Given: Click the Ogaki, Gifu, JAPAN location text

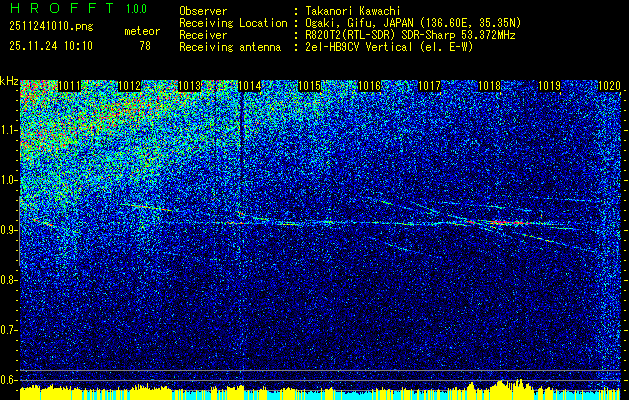Looking at the screenshot, I should click(x=413, y=23).
